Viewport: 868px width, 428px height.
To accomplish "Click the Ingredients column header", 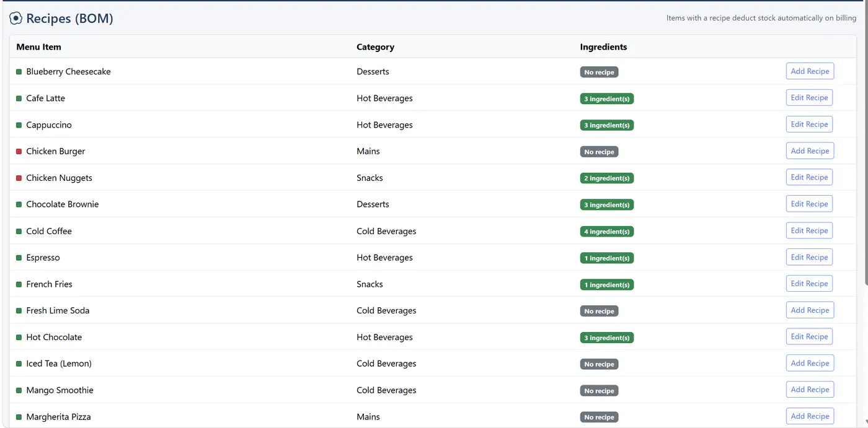I will 603,47.
